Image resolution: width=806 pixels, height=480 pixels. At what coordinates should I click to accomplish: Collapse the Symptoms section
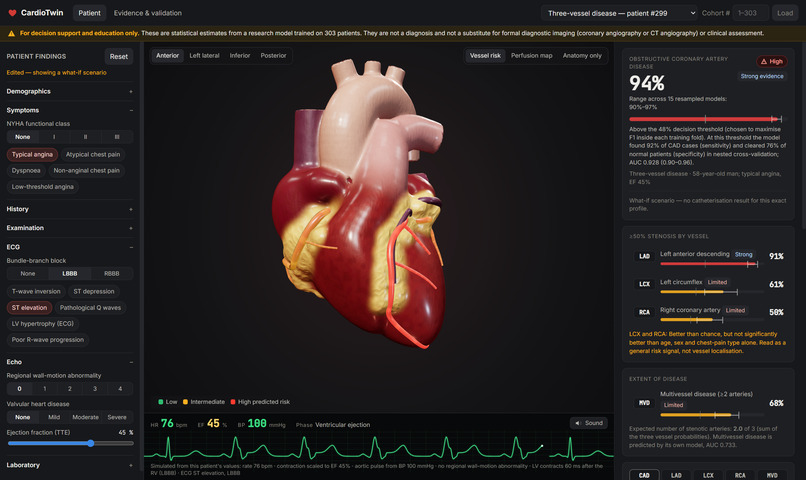(69, 110)
